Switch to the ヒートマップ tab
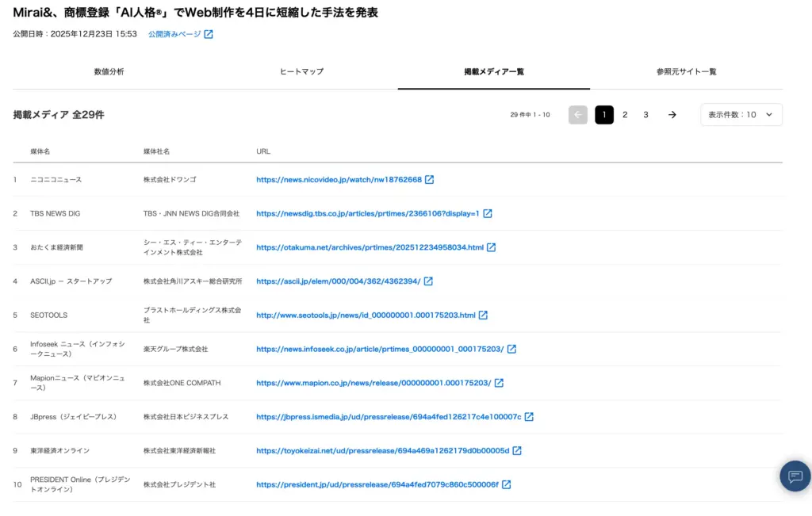This screenshot has height=516, width=812. click(x=301, y=71)
